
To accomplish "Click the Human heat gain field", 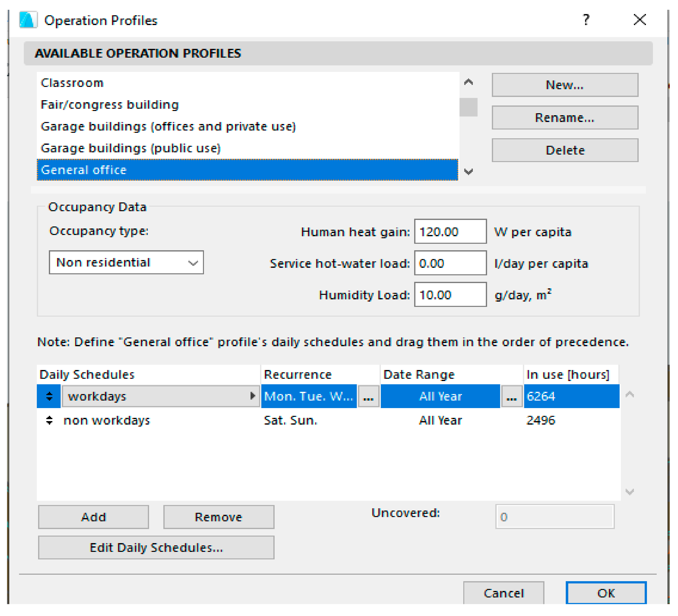I will coord(450,231).
